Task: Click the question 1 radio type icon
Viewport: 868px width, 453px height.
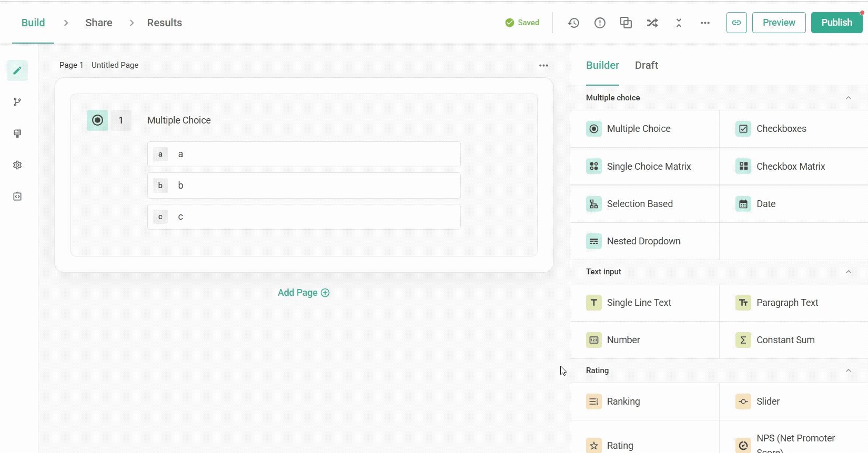Action: pos(97,120)
